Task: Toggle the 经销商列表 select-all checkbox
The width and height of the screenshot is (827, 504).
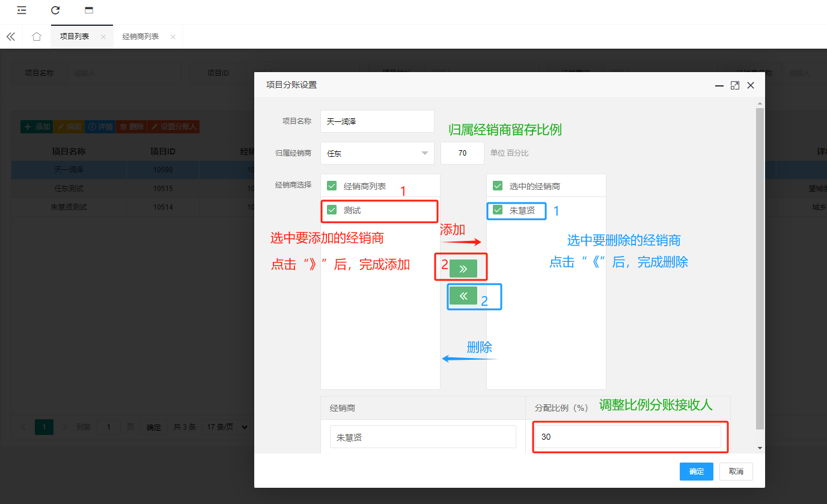Action: (x=332, y=186)
